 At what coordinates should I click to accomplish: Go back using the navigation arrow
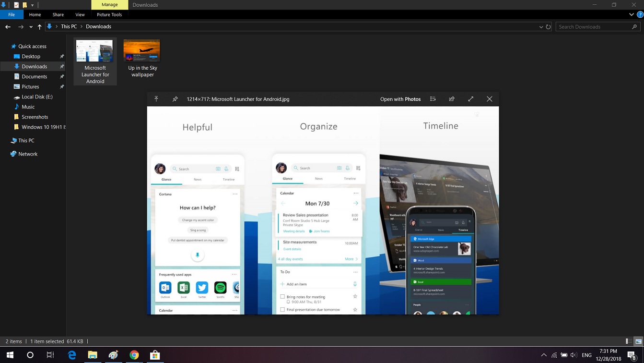coord(8,26)
